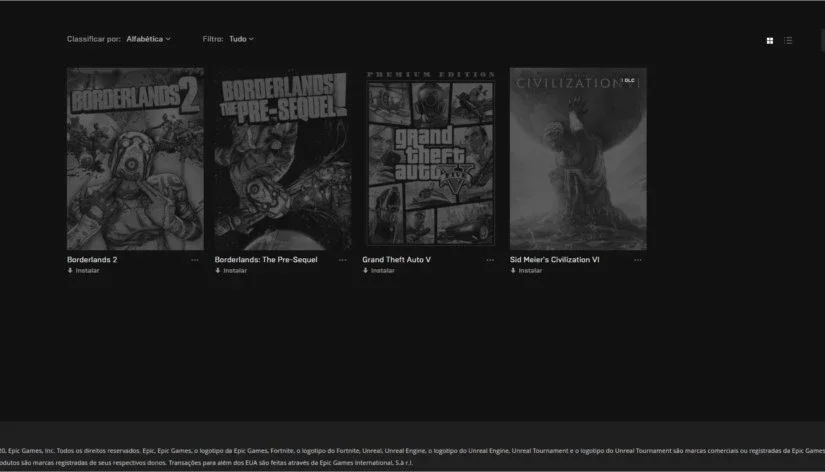
Task: Open the Alfabética sort dropdown
Action: point(148,39)
